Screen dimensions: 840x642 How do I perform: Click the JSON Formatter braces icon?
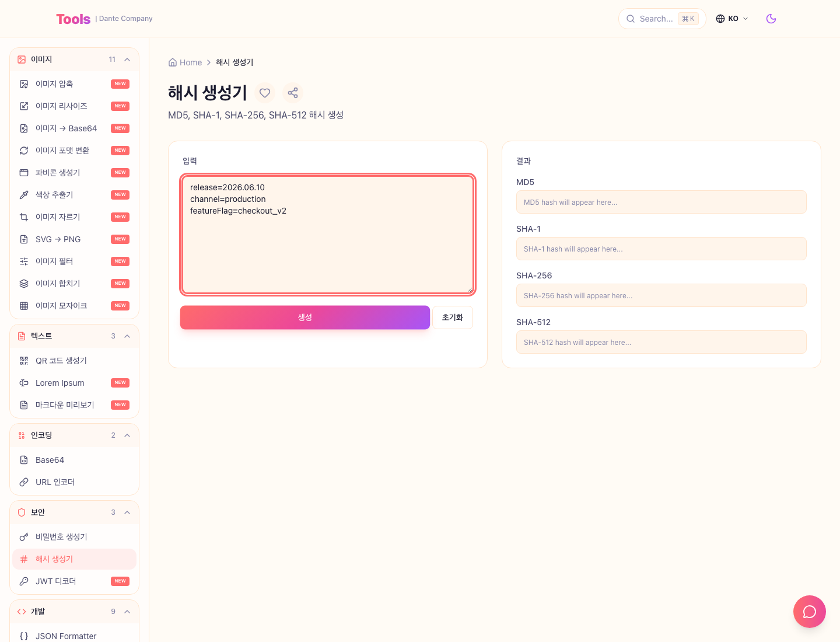click(x=24, y=636)
